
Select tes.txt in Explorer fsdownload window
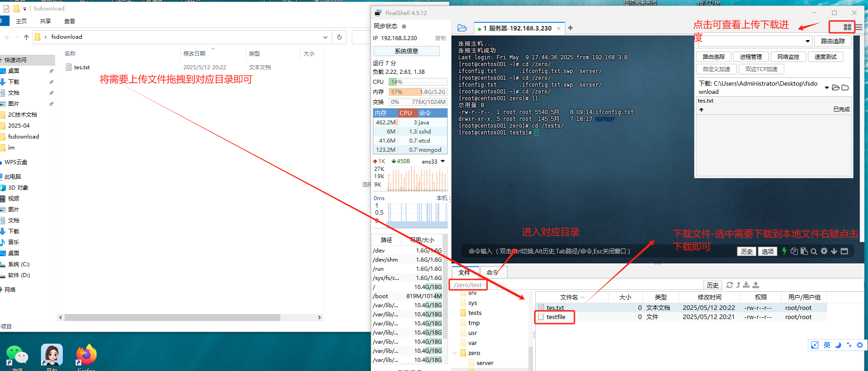[82, 67]
